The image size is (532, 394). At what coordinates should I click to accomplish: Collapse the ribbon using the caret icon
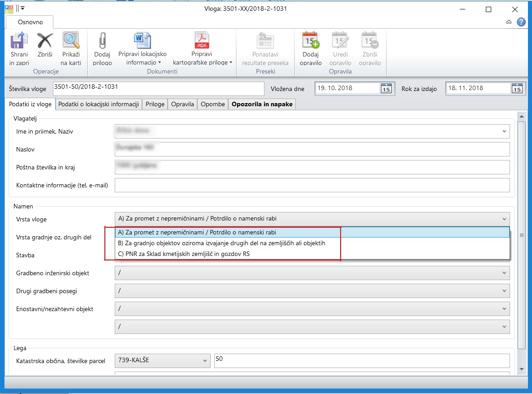509,22
